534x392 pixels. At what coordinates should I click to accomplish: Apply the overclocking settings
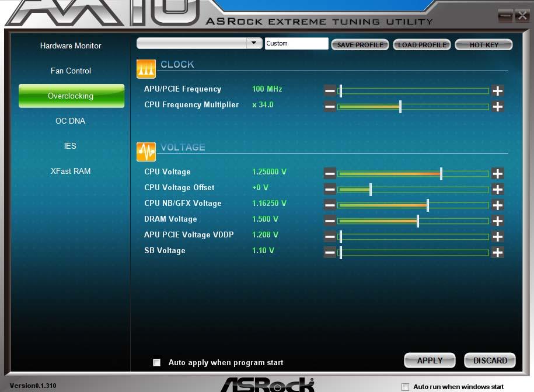(430, 360)
